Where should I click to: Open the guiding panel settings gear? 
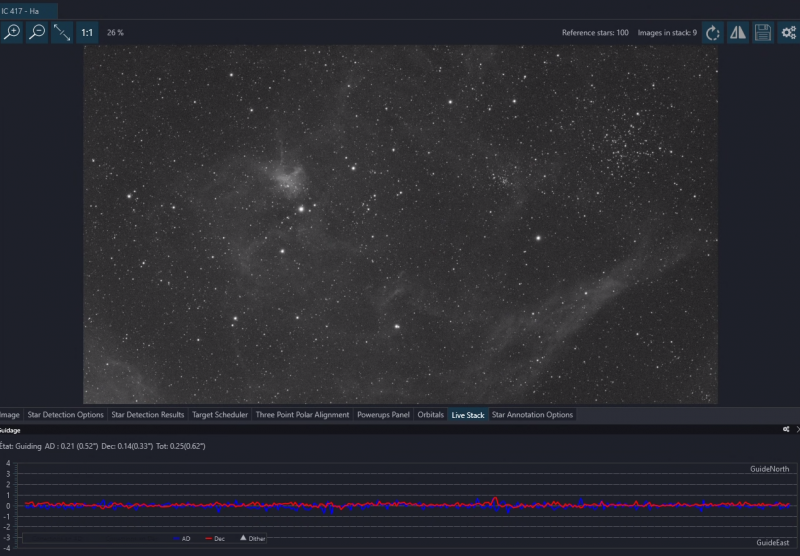click(786, 429)
